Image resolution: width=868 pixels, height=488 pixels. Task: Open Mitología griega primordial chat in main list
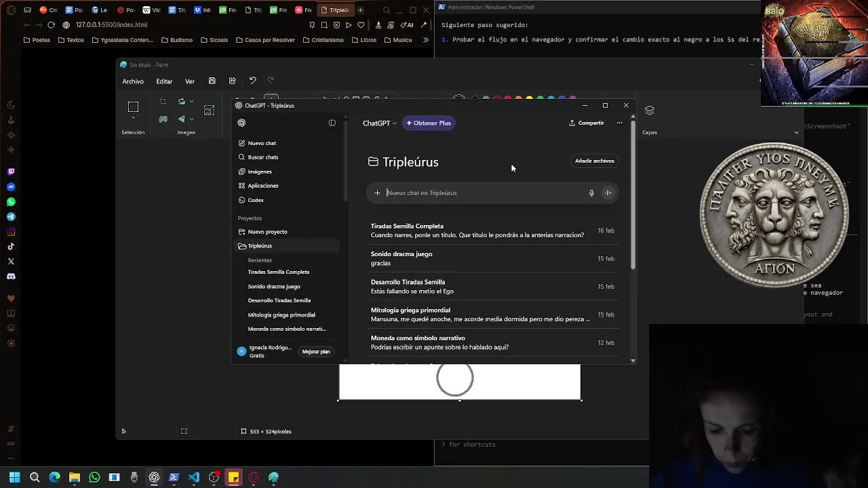[492, 314]
